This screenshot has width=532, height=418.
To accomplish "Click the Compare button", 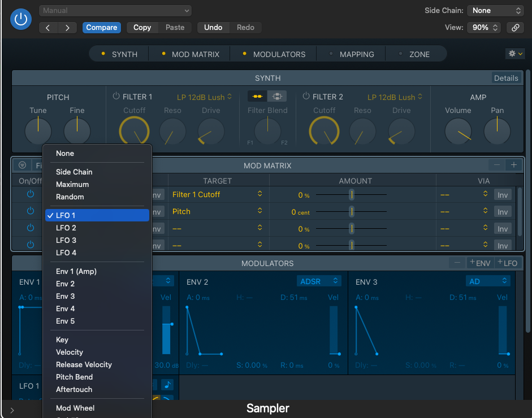I will coord(101,28).
